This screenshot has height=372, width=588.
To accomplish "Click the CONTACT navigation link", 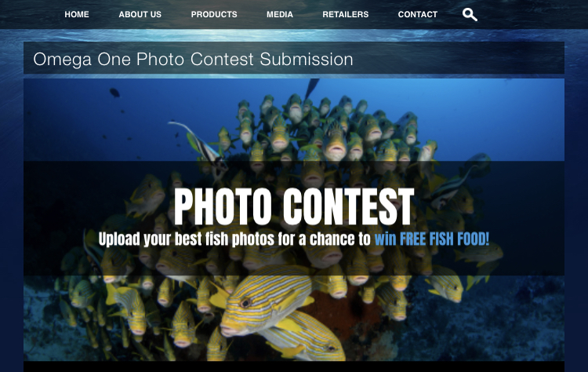I will point(417,15).
